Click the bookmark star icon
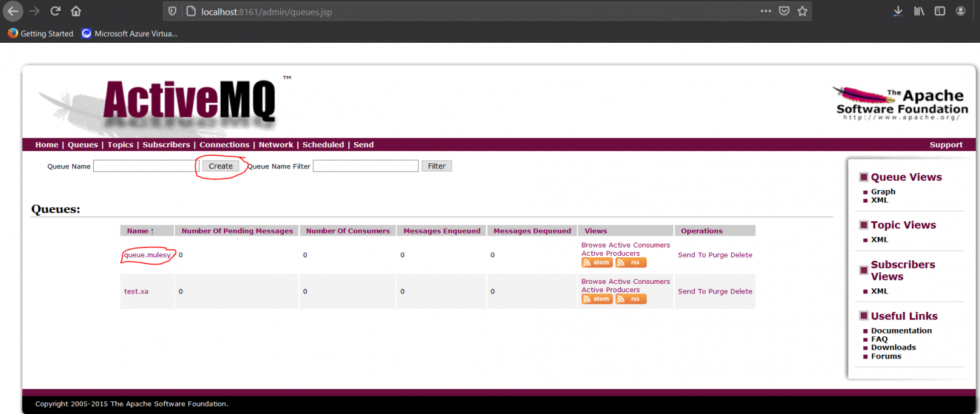980x414 pixels. click(802, 11)
